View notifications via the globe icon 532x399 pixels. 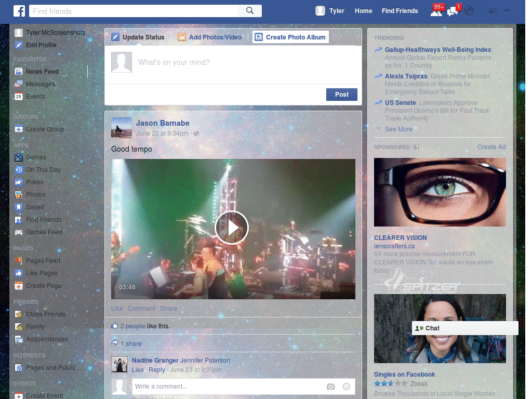(x=468, y=10)
